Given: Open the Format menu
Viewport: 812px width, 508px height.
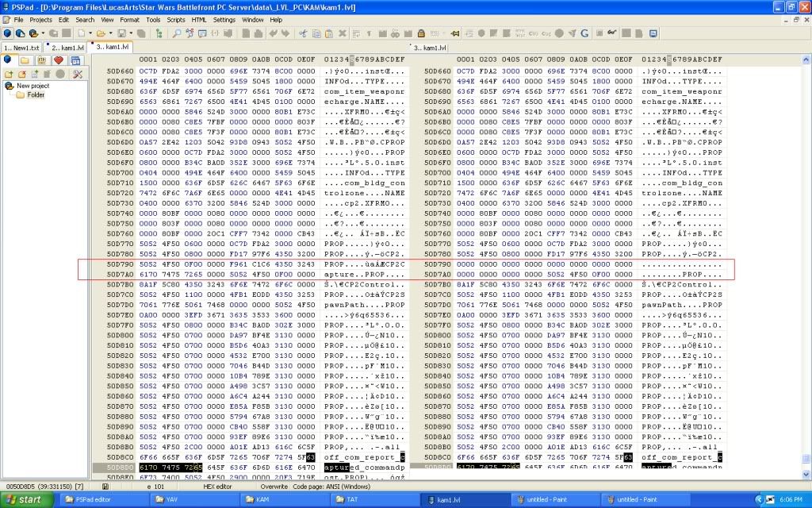Looking at the screenshot, I should pyautogui.click(x=129, y=20).
